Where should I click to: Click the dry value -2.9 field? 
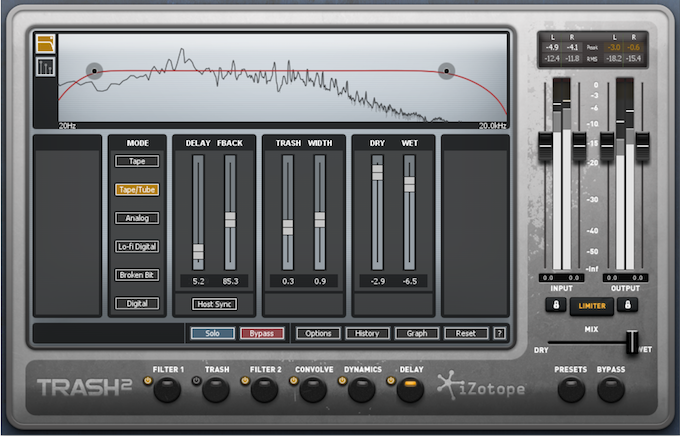coord(378,281)
